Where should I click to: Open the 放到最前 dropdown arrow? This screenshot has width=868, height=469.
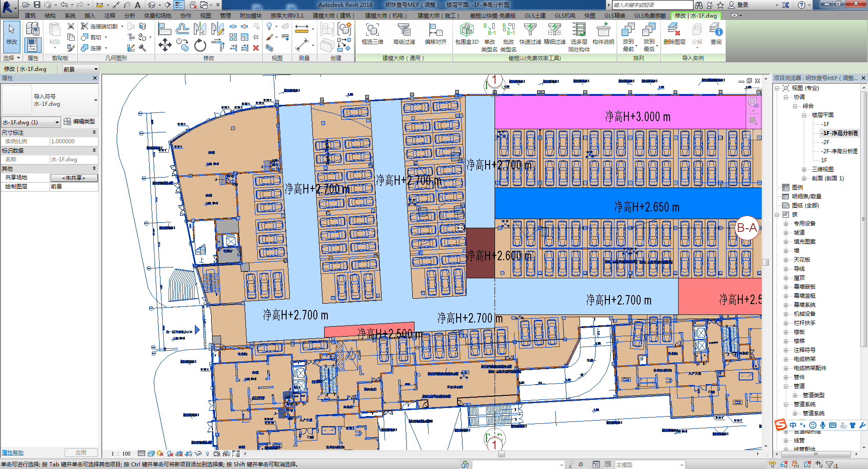coord(637,46)
